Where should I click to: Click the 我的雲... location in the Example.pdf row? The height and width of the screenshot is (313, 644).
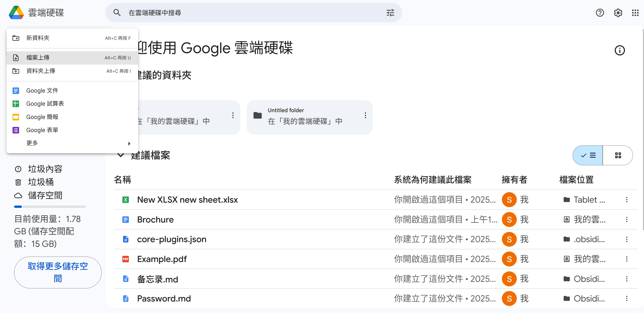tap(584, 259)
